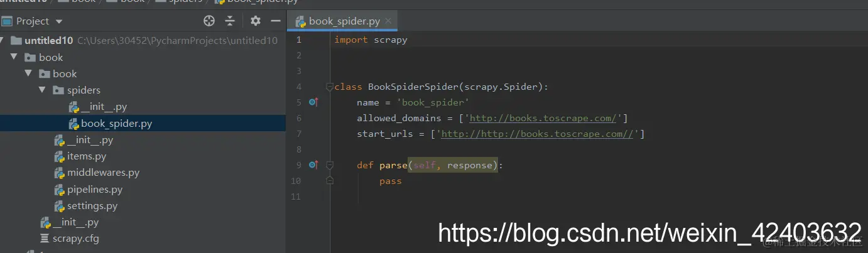Viewport: 868px width, 253px height.
Task: Collapse the outer book folder
Action: point(14,57)
